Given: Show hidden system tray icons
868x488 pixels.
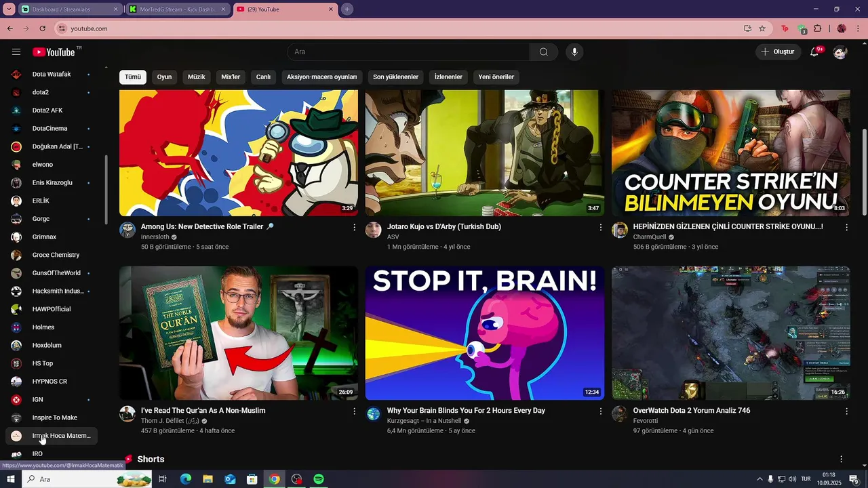Looking at the screenshot, I should (x=759, y=479).
